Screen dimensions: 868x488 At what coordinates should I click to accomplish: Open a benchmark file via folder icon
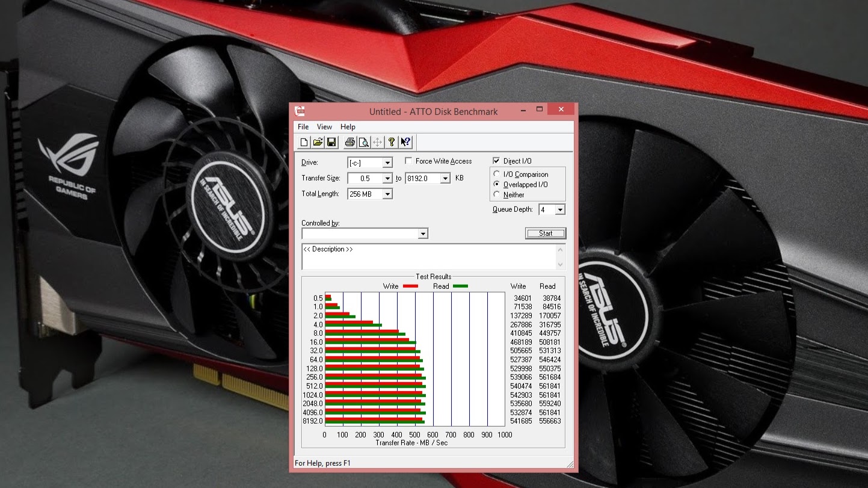click(318, 143)
